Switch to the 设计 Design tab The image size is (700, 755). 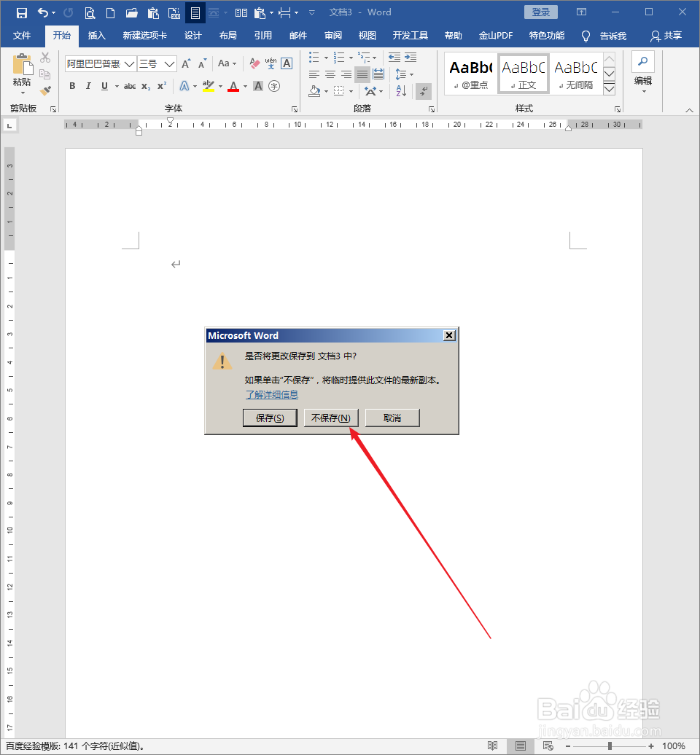pyautogui.click(x=192, y=36)
